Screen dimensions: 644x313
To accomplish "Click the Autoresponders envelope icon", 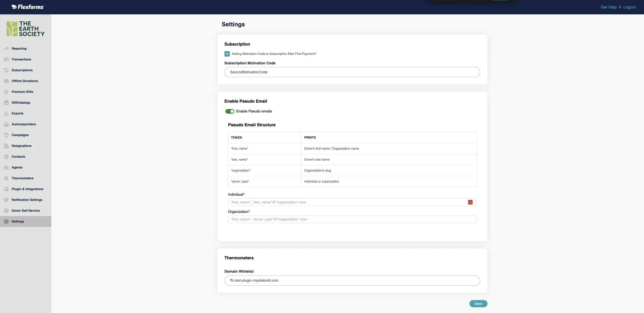I will [x=6, y=124].
